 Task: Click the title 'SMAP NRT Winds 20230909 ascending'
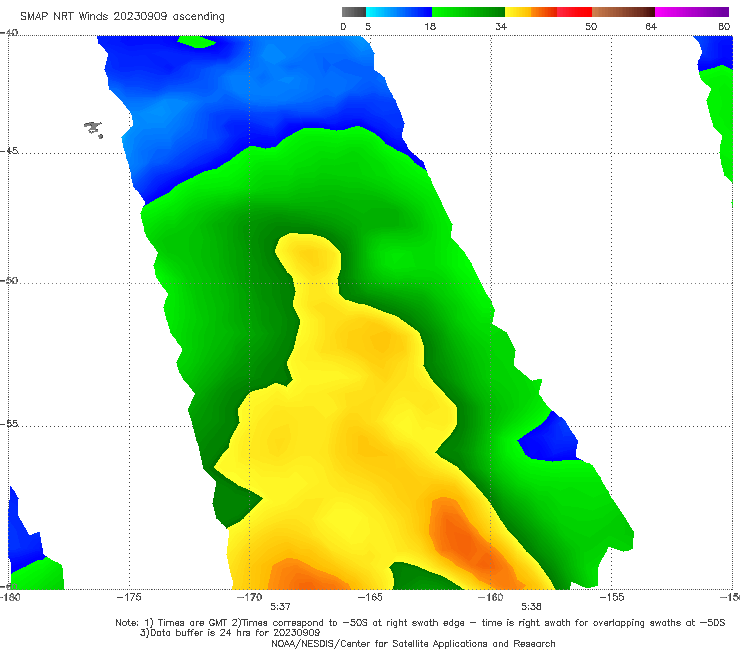(122, 17)
